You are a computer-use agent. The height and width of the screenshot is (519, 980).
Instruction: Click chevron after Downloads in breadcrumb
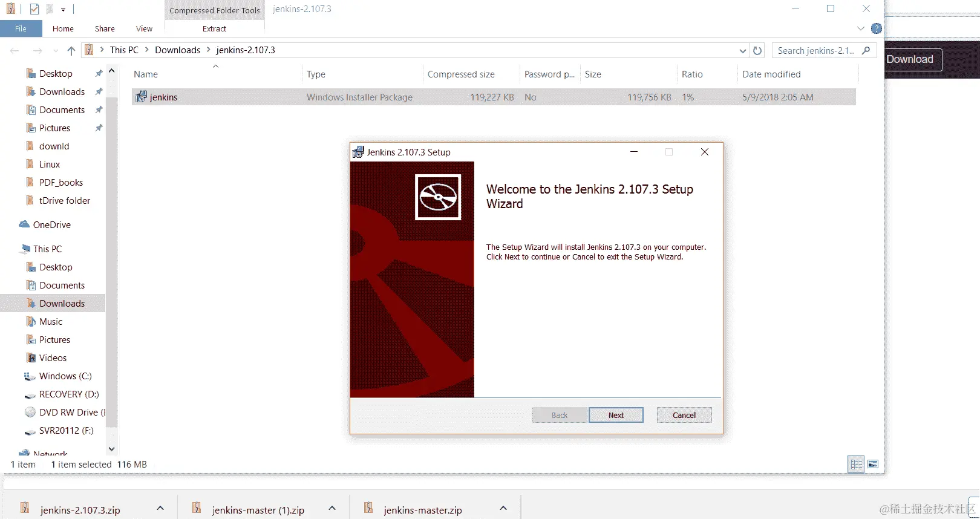click(209, 50)
